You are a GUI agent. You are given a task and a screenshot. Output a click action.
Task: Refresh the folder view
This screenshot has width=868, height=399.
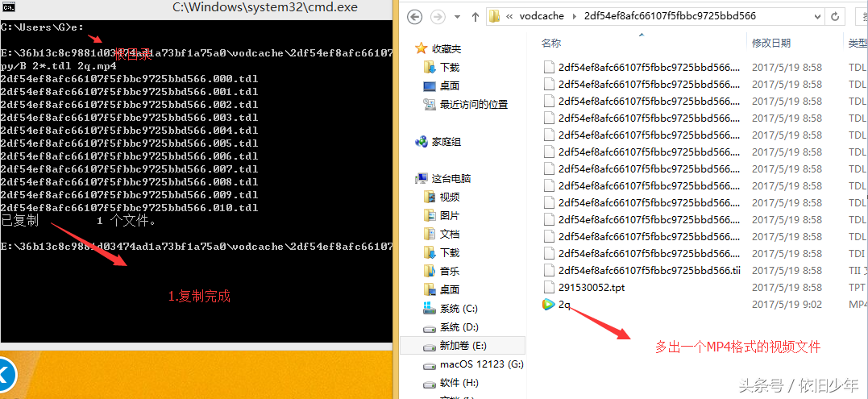[x=834, y=17]
